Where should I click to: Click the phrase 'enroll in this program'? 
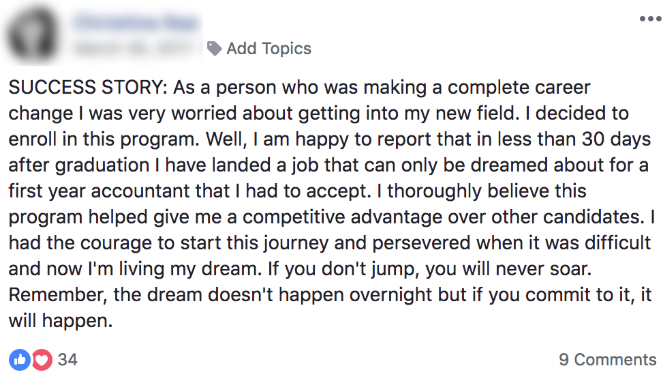click(x=104, y=140)
